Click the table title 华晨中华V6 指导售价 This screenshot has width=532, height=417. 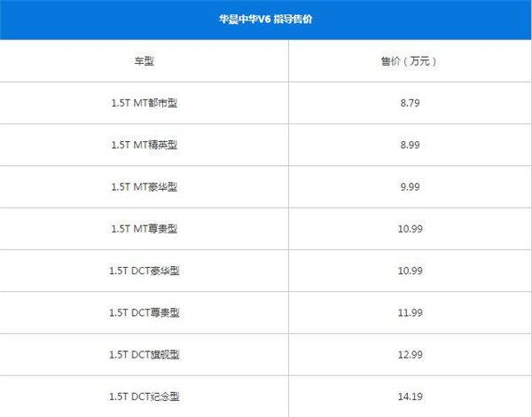[x=265, y=20]
